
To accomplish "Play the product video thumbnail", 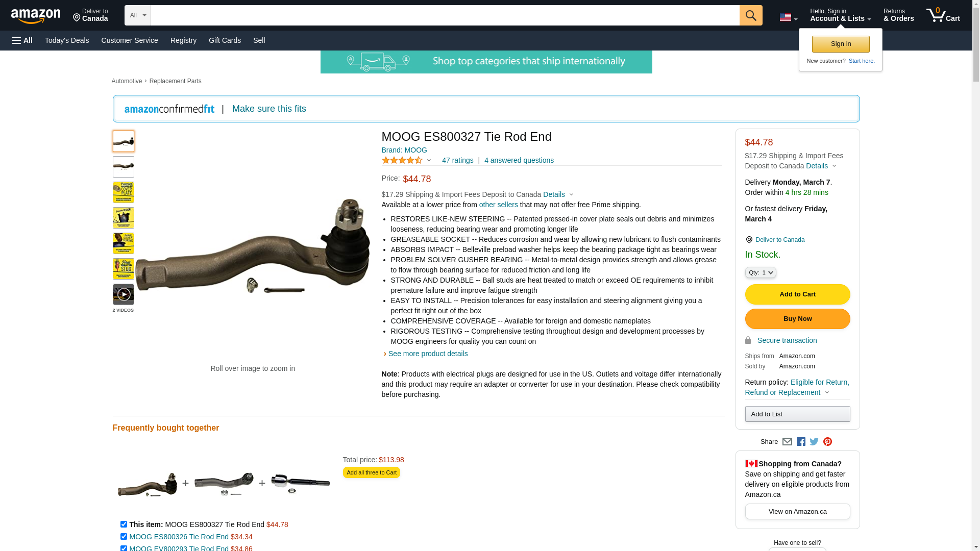I will 124,294.
